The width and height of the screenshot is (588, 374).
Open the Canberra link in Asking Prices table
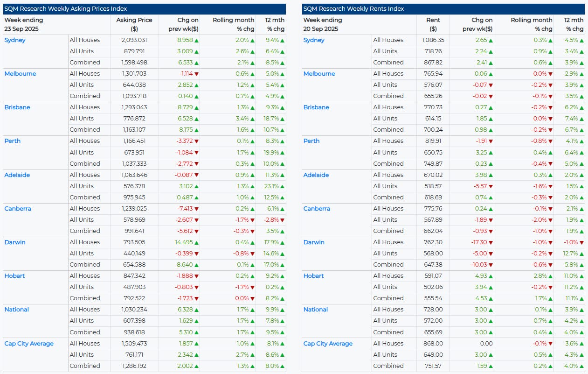tap(18, 209)
